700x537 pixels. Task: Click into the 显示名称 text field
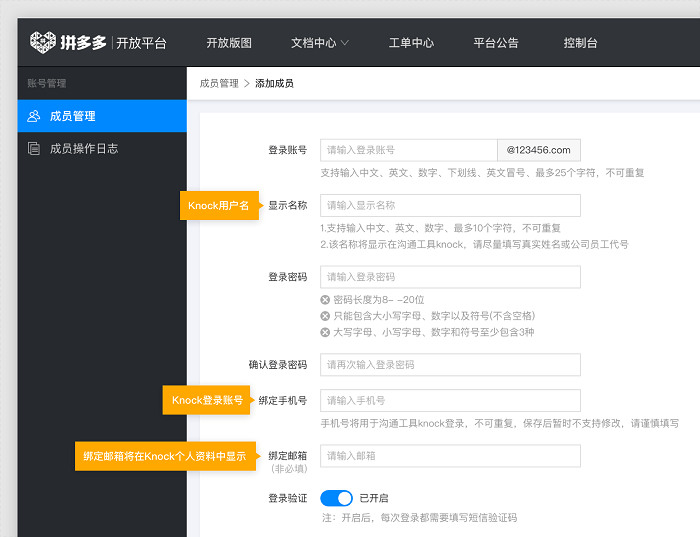tap(450, 205)
